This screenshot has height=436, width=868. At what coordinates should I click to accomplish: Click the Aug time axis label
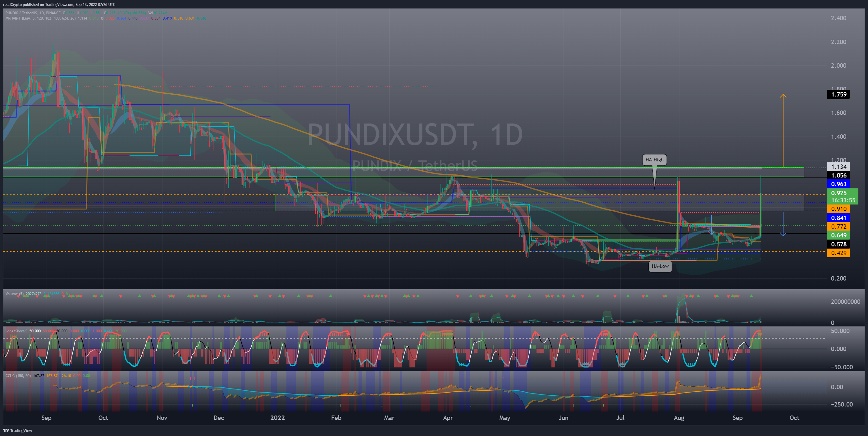click(x=679, y=418)
